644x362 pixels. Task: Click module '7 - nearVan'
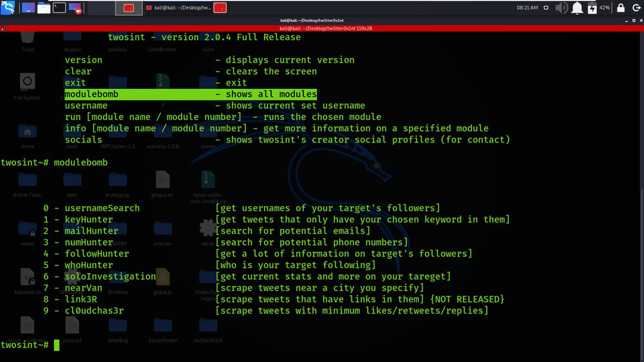(73, 288)
